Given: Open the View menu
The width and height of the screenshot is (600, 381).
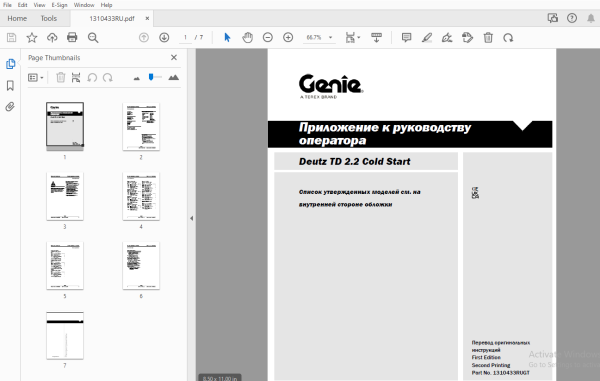Looking at the screenshot, I should click(39, 5).
